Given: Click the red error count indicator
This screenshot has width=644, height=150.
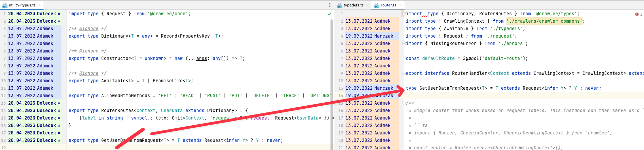Looking at the screenshot, I should point(639,14).
